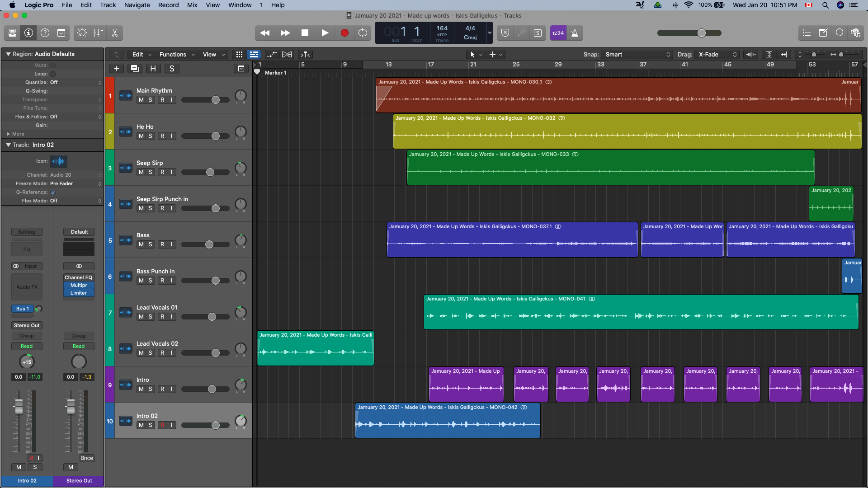This screenshot has height=488, width=868.
Task: Toggle the Count-in 1234 button
Action: 558,33
